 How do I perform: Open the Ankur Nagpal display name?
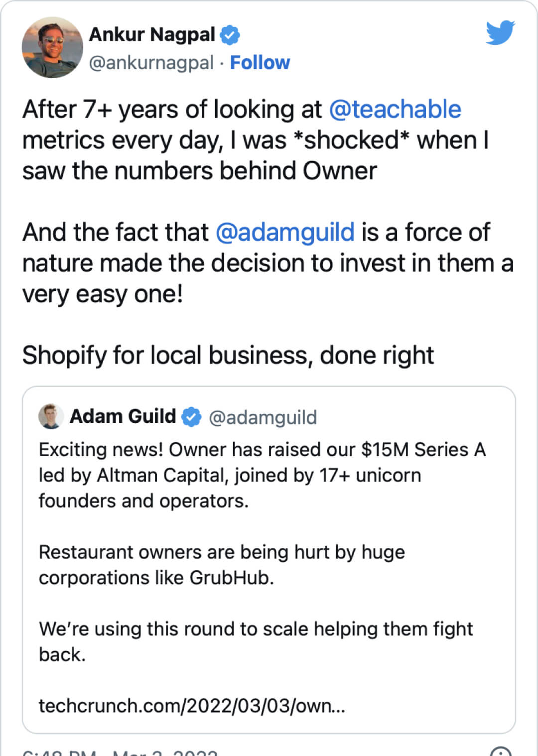click(x=152, y=34)
